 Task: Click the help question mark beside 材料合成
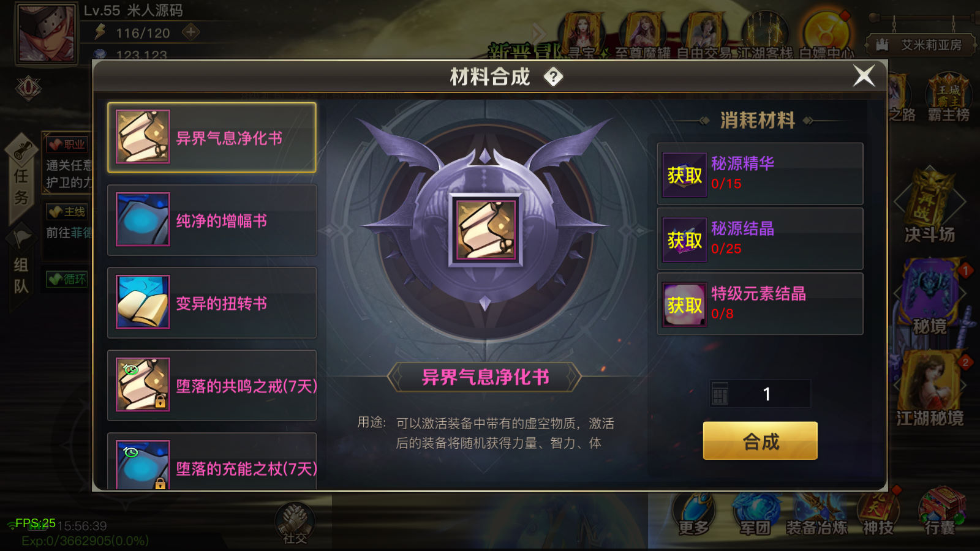(x=553, y=77)
